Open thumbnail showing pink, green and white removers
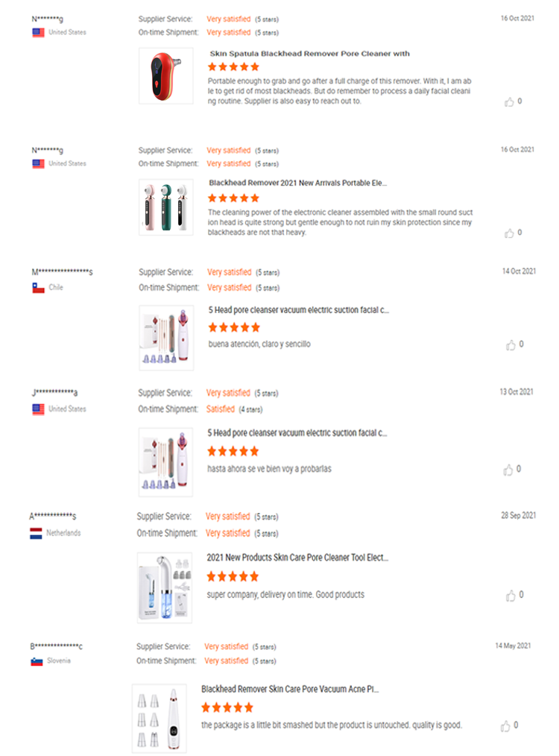559x756 pixels. point(165,207)
